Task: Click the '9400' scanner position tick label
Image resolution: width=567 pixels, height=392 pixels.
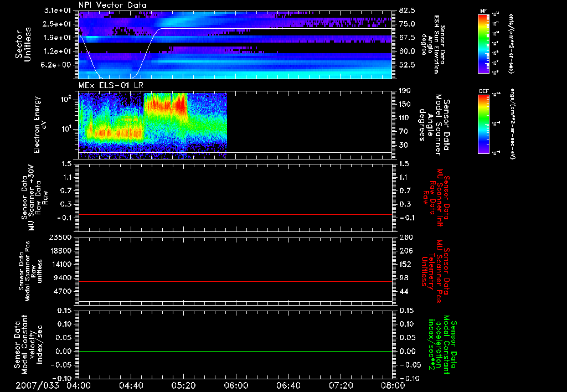Action: click(x=63, y=278)
